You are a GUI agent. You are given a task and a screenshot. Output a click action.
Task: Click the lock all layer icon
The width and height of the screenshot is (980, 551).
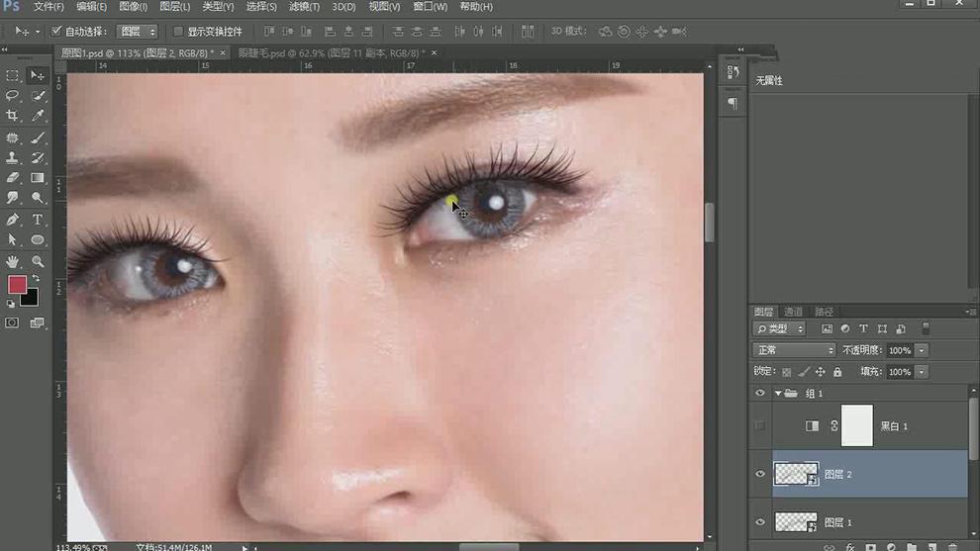[837, 372]
